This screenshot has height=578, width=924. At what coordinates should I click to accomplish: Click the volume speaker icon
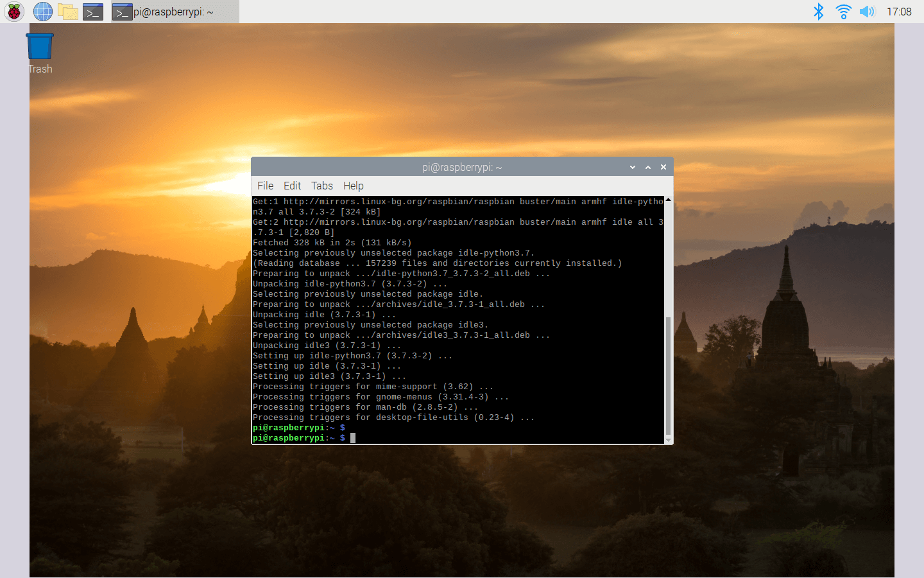867,12
